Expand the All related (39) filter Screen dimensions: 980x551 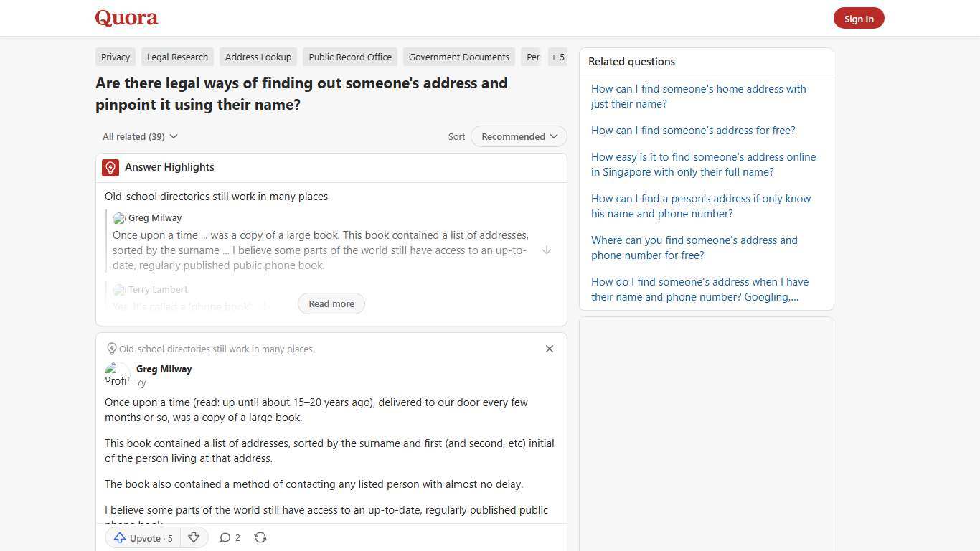[x=140, y=136]
